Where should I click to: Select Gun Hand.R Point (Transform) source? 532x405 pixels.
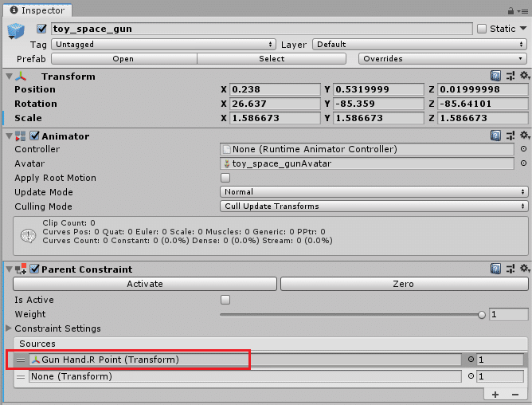pyautogui.click(x=245, y=360)
